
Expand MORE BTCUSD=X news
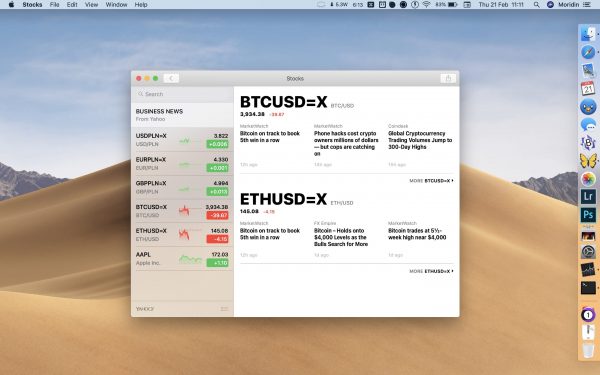pos(431,181)
